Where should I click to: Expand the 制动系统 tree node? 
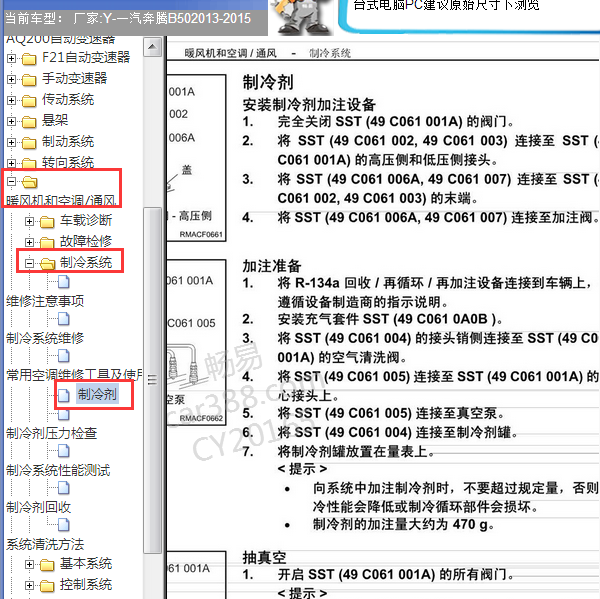(x=11, y=142)
